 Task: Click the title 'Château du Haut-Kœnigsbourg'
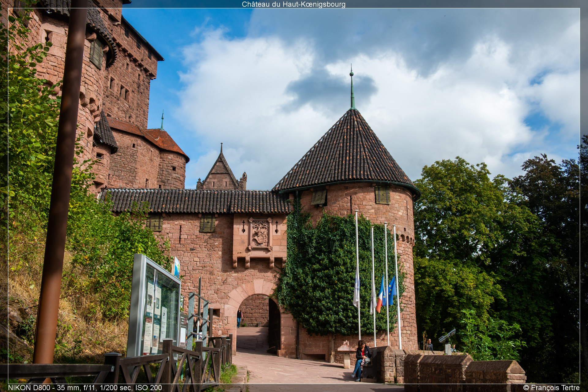click(x=294, y=4)
